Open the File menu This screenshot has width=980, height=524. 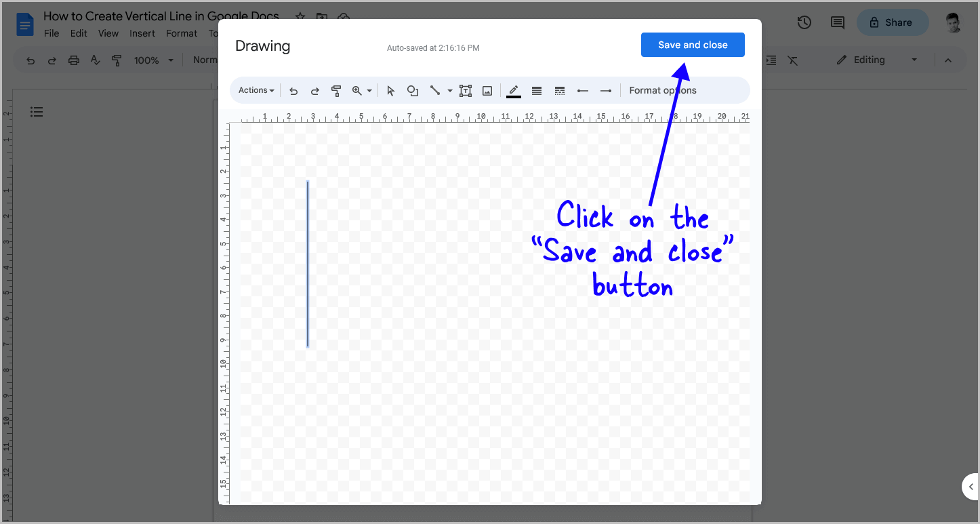click(x=51, y=33)
